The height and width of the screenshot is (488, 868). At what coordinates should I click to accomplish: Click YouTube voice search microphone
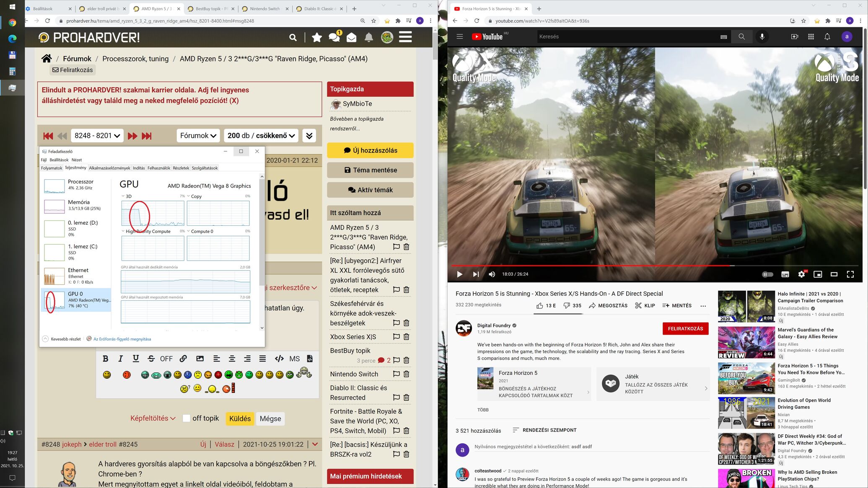click(x=762, y=36)
